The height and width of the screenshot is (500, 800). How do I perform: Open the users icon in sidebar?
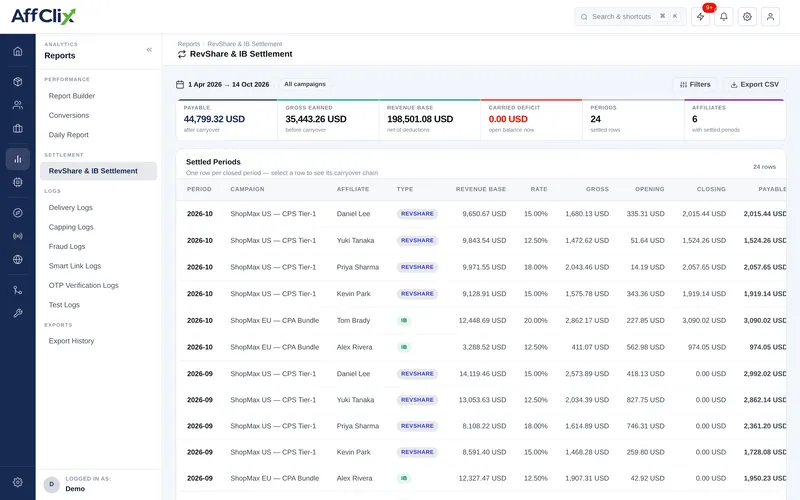coord(18,105)
